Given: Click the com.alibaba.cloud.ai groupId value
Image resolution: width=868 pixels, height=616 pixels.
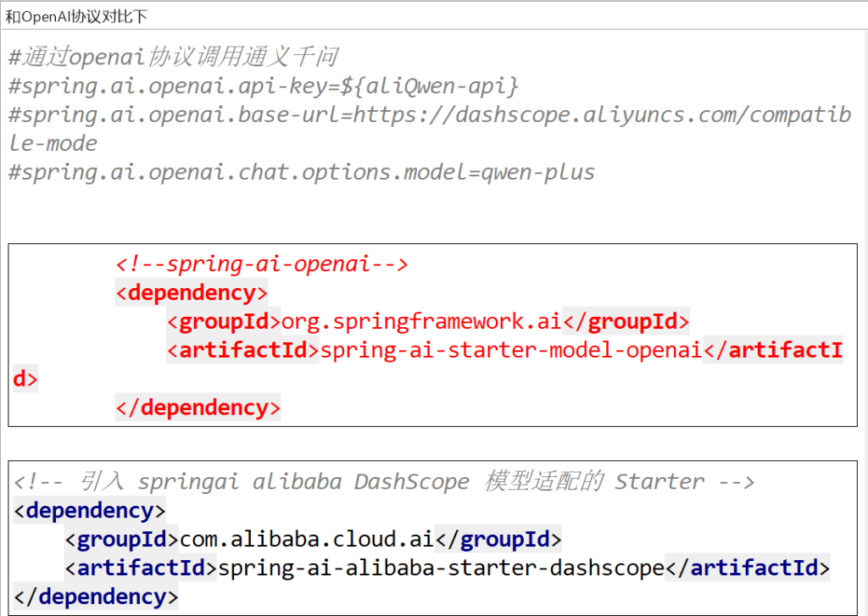Looking at the screenshot, I should [307, 540].
